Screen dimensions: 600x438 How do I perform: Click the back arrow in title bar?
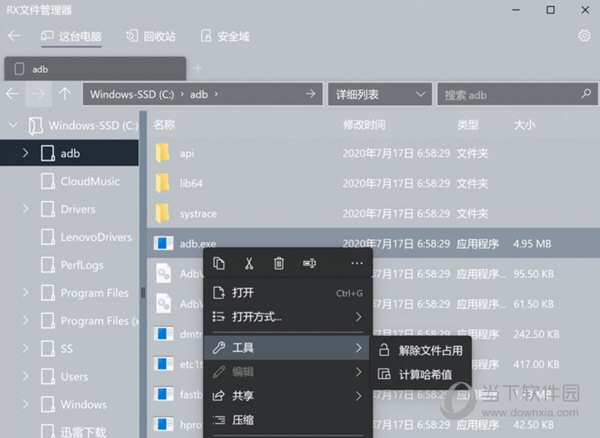point(14,36)
